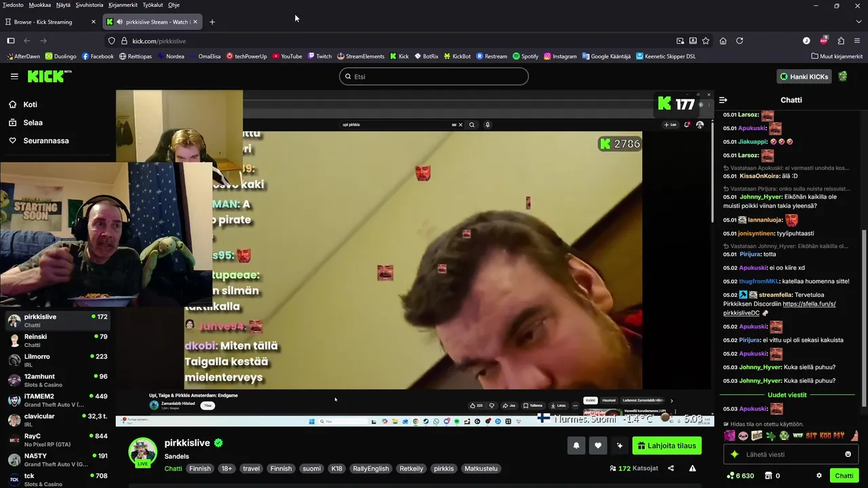Screen dimensions: 868x488
Task: Open the Spotify bookmark
Action: [526, 56]
